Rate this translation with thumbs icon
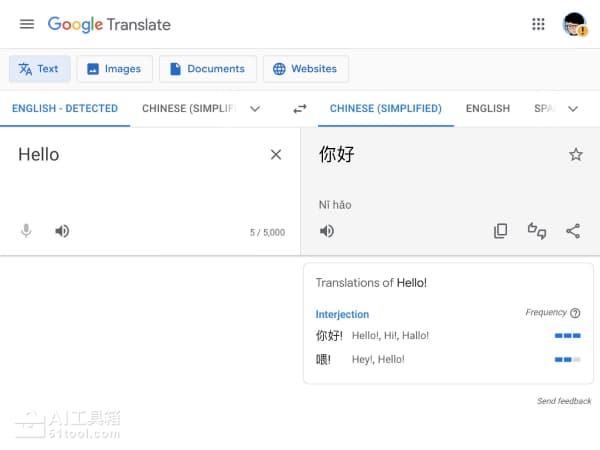 point(537,231)
